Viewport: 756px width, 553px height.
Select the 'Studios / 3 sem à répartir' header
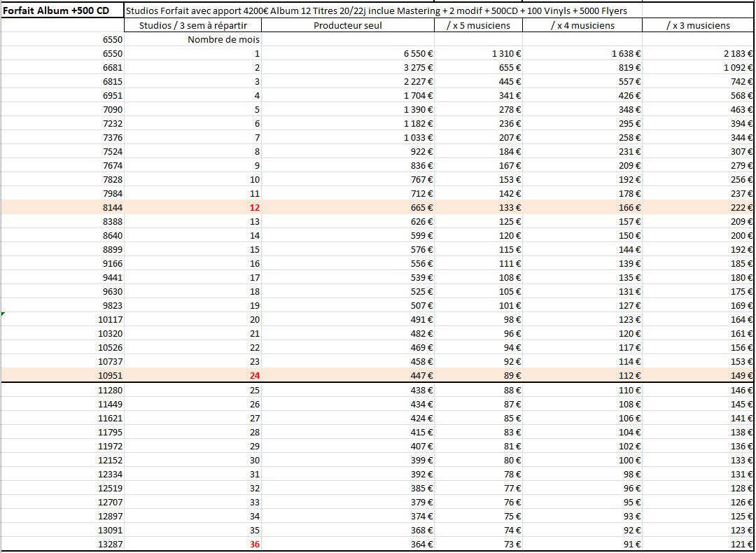[193, 25]
